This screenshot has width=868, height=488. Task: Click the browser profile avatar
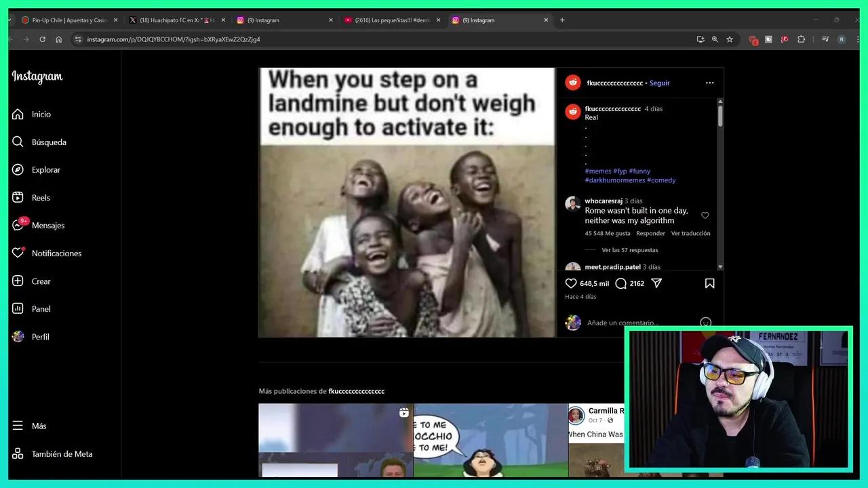842,39
